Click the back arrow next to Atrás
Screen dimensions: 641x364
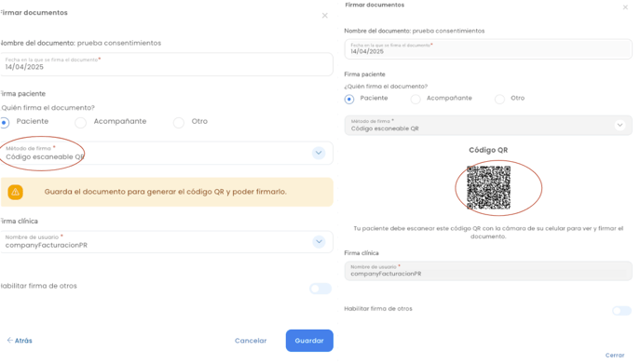[10, 340]
